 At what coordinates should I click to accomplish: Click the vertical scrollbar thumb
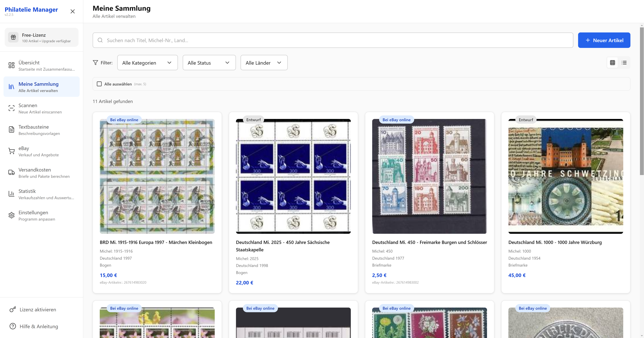tap(642, 101)
